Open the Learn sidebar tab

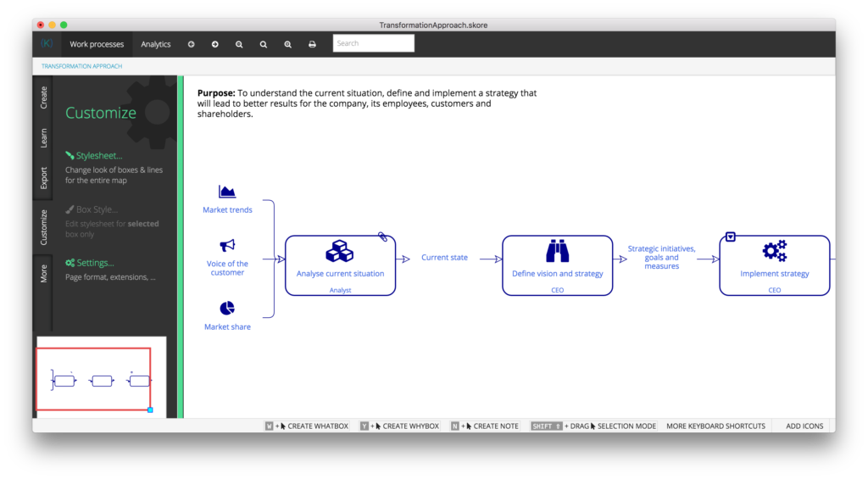(44, 138)
